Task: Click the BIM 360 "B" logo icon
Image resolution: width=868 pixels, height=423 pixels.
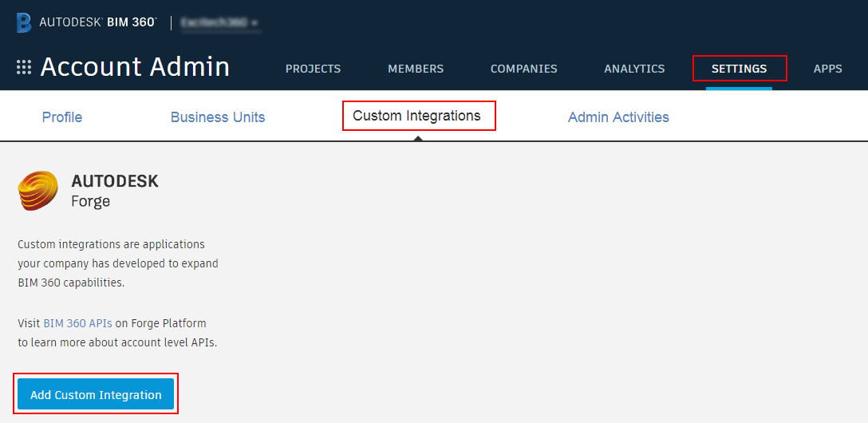Action: click(24, 22)
